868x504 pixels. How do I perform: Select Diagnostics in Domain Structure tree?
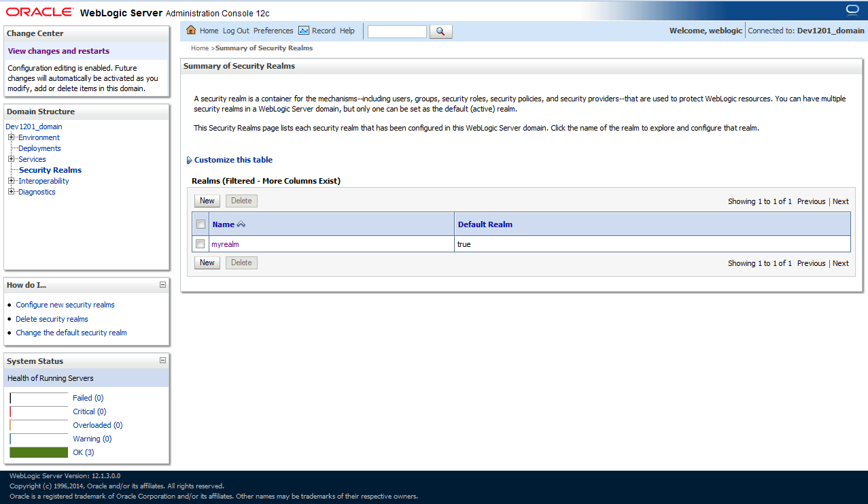point(37,192)
